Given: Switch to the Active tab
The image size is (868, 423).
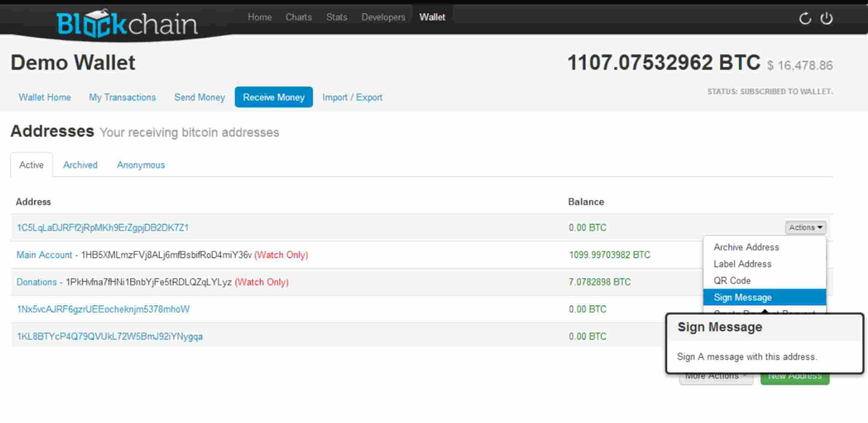Looking at the screenshot, I should (x=31, y=165).
